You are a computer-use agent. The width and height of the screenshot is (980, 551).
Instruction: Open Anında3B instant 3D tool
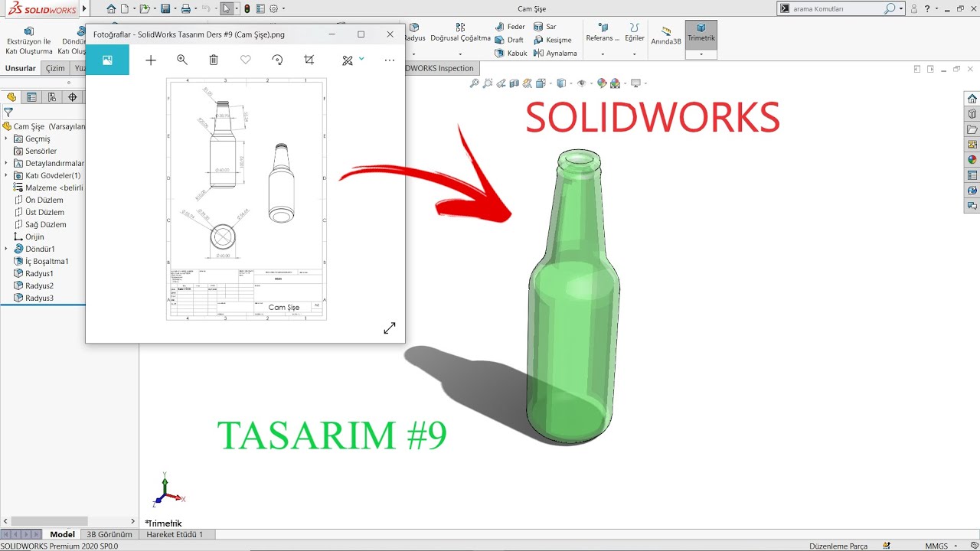click(x=666, y=36)
